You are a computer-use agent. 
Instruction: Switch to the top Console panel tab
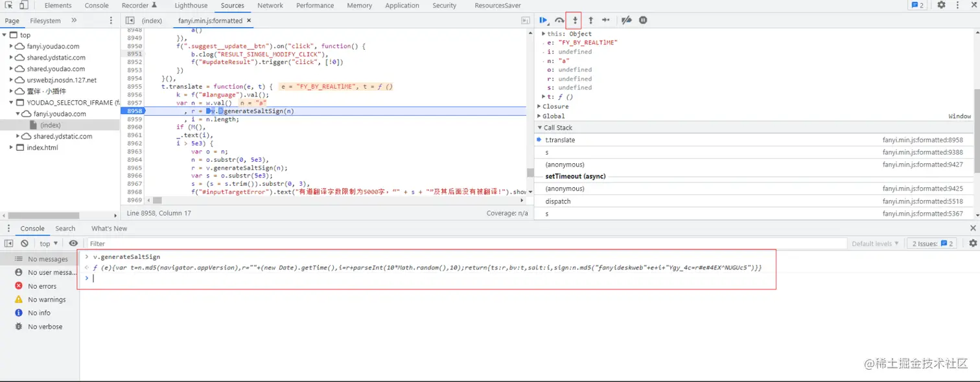coord(97,5)
